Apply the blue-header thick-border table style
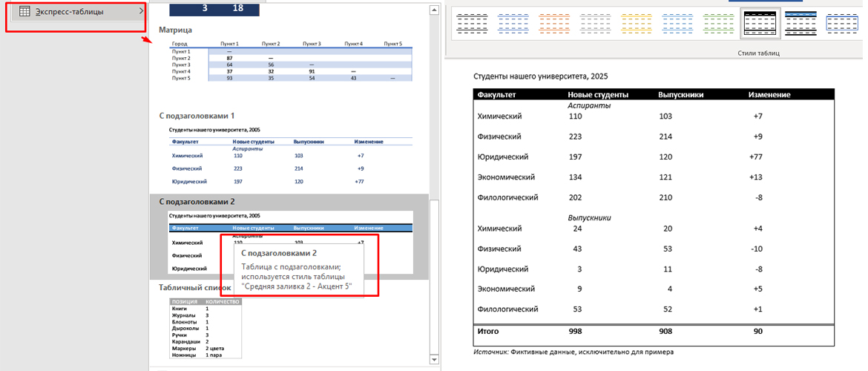The image size is (868, 371). pos(803,24)
